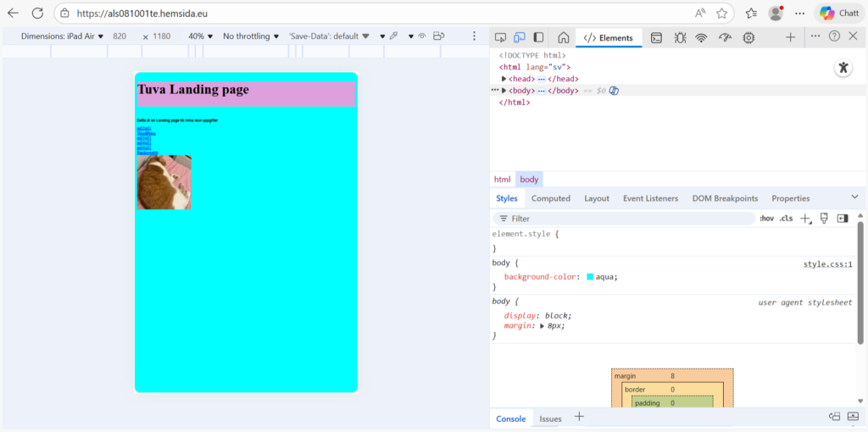Toggle the :hov element state panel
Screen dimensions: 868x432
tap(766, 219)
